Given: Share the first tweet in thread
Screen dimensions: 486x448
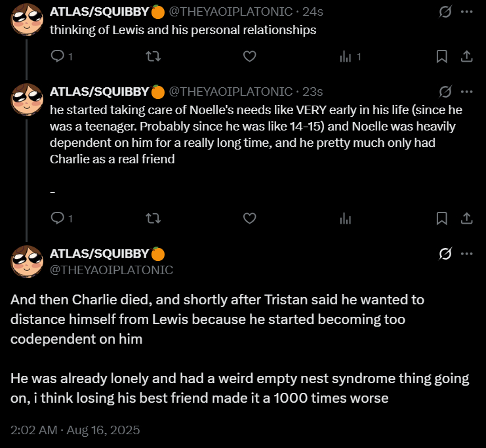Looking at the screenshot, I should coord(467,57).
